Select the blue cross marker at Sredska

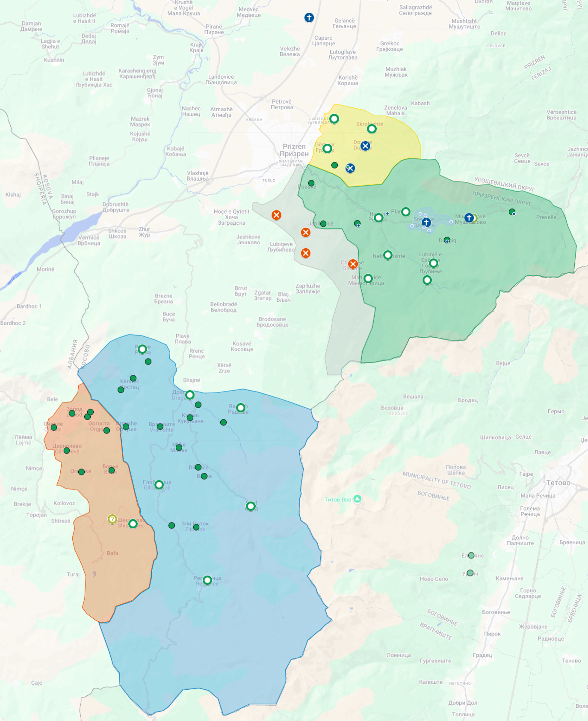[426, 223]
